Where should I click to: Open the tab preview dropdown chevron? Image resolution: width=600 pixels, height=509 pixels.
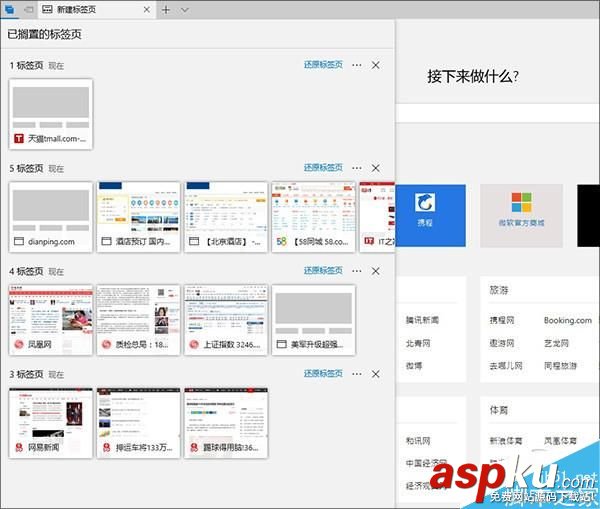(x=184, y=10)
